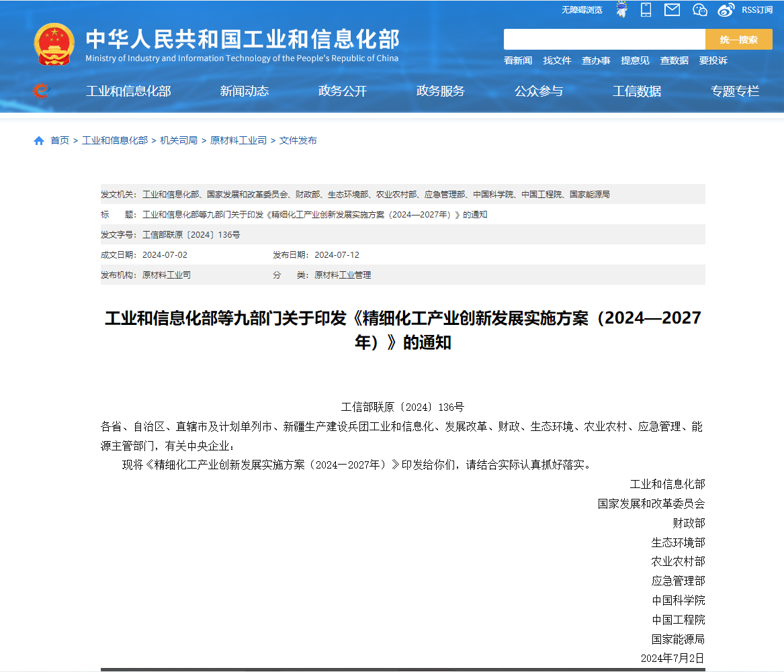This screenshot has height=672, width=784.
Task: Click the 统一搜索 search button
Action: [739, 39]
